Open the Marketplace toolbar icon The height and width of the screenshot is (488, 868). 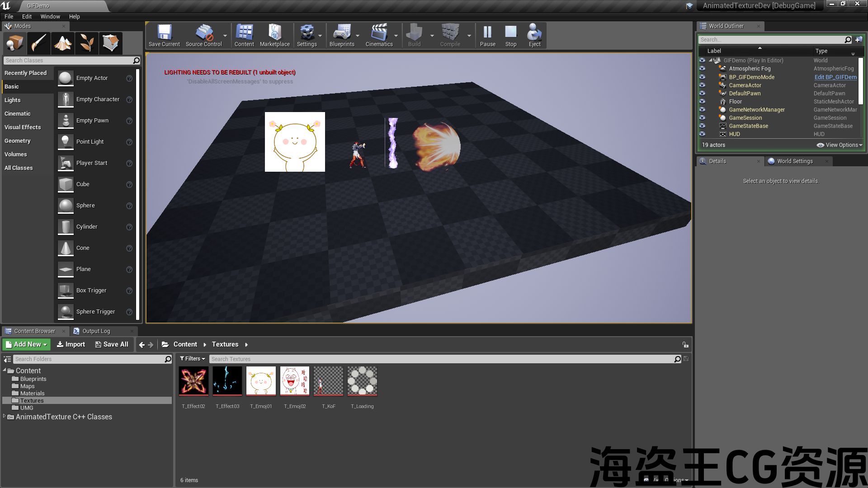[274, 35]
